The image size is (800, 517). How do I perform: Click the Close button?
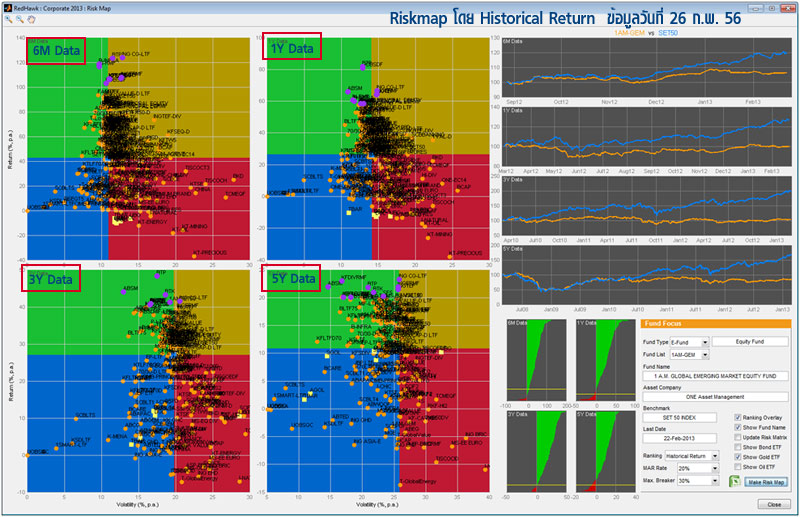772,504
